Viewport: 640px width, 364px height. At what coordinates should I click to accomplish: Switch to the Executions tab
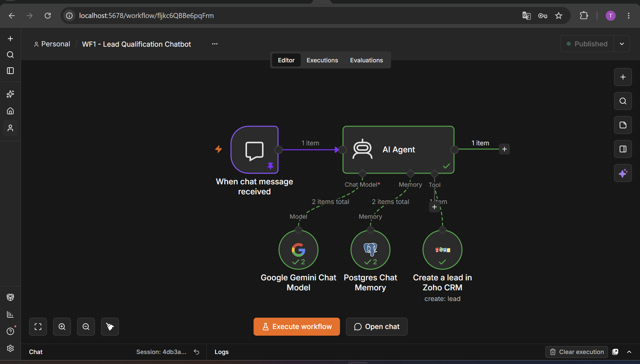322,60
